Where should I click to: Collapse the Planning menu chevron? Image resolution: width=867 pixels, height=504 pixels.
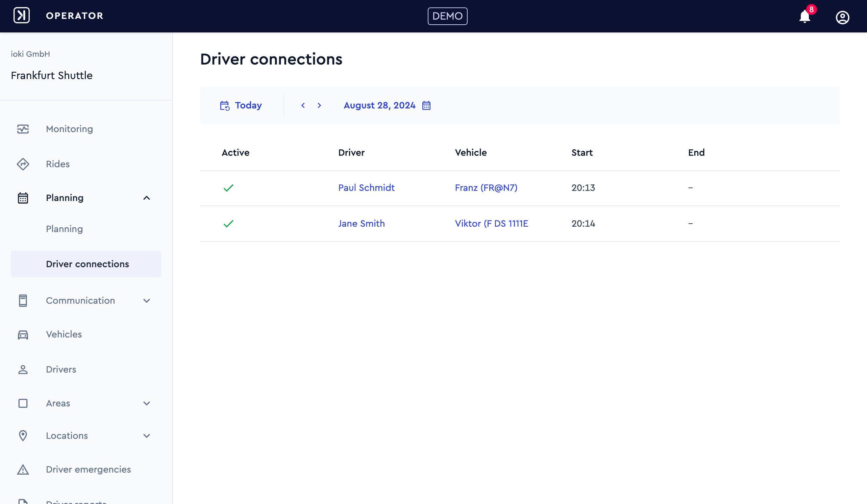pos(147,198)
